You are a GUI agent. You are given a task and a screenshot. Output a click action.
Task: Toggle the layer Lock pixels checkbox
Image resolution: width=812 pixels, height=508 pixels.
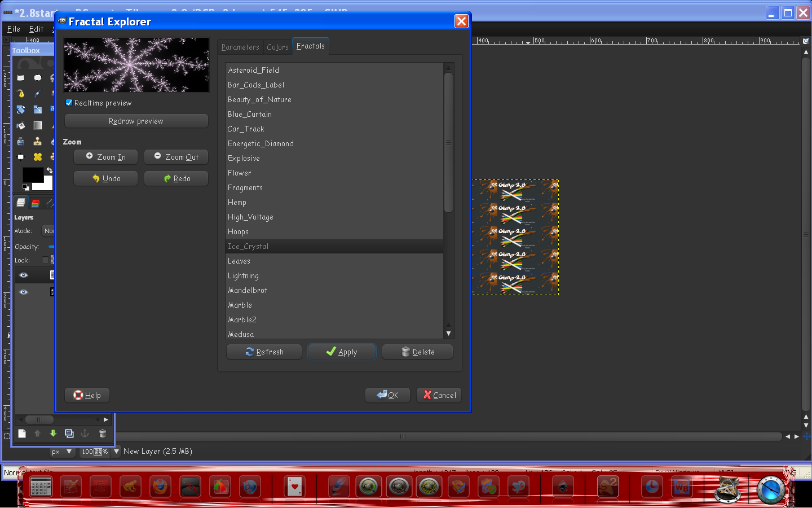(45, 260)
